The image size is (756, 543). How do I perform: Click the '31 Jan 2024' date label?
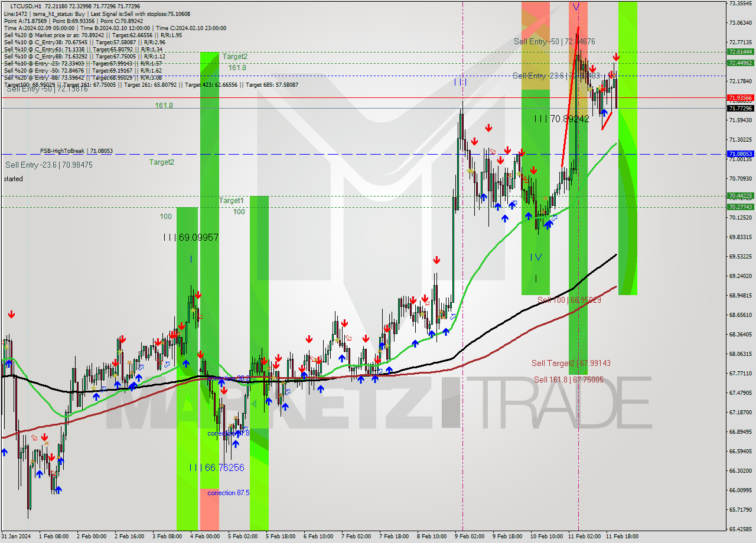[x=17, y=537]
